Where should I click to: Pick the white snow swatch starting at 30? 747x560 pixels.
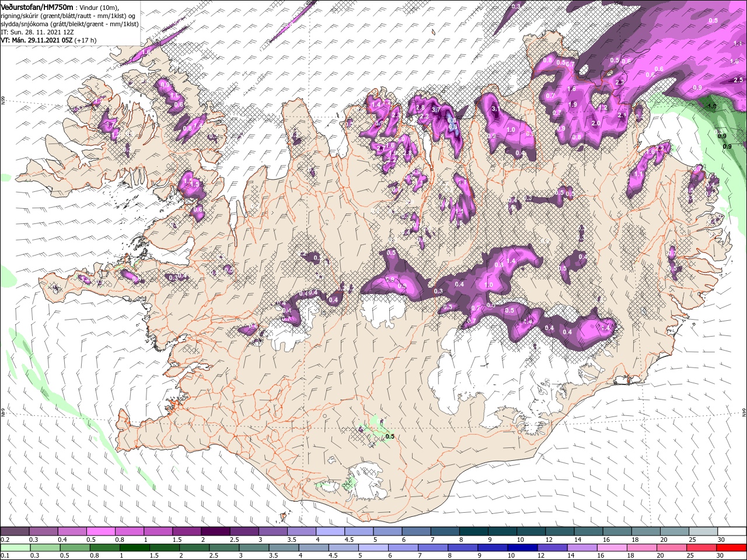731,531
